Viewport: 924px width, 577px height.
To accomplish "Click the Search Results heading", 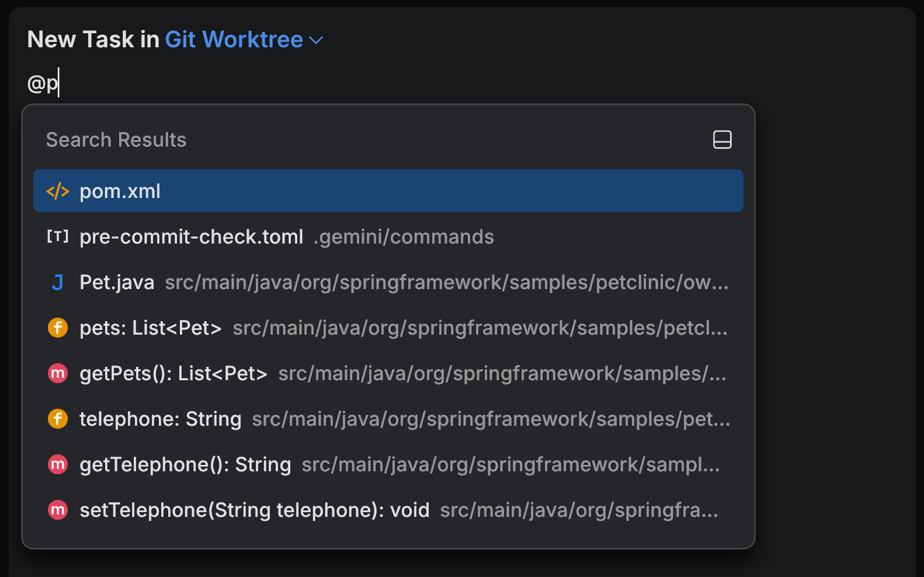I will [116, 140].
